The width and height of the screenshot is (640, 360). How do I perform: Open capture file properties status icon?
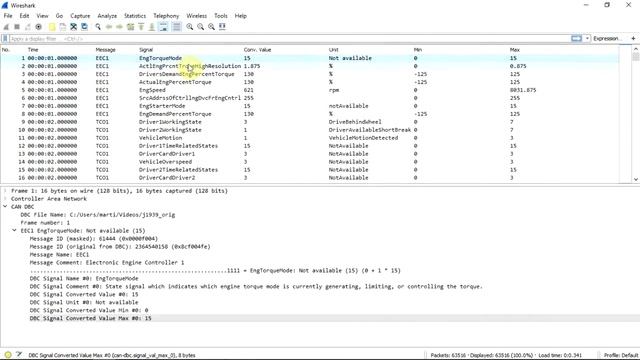(19, 355)
